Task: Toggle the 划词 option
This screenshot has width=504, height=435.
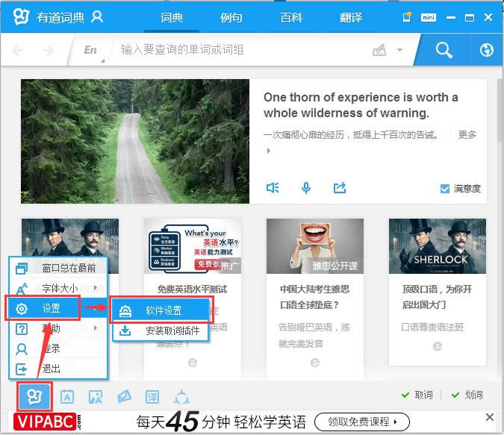Action: 467,395
